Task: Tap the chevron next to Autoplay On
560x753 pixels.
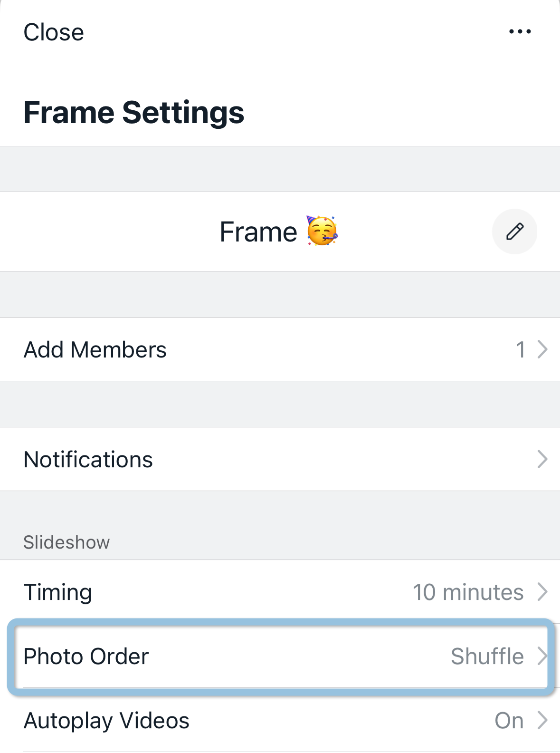Action: click(x=542, y=721)
